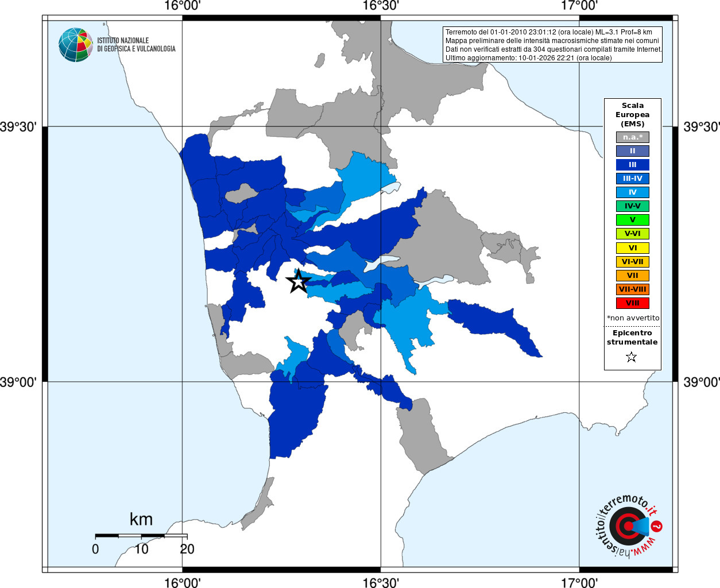Click the top 17°00' longitude label
The height and width of the screenshot is (588, 720).
click(579, 6)
